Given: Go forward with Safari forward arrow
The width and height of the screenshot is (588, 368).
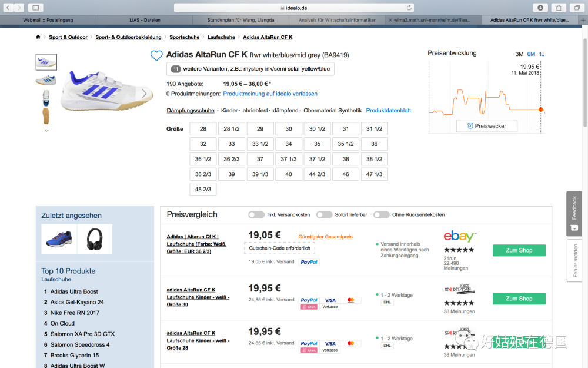Looking at the screenshot, I should coord(19,8).
